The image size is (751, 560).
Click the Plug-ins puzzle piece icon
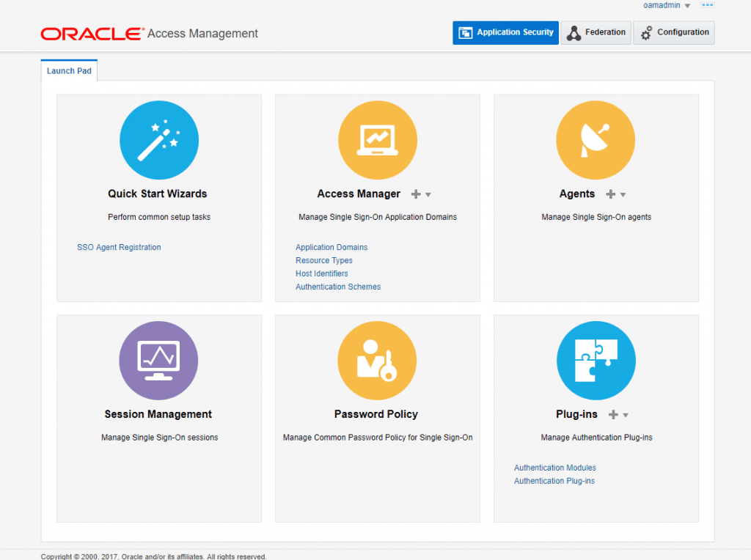pyautogui.click(x=596, y=361)
